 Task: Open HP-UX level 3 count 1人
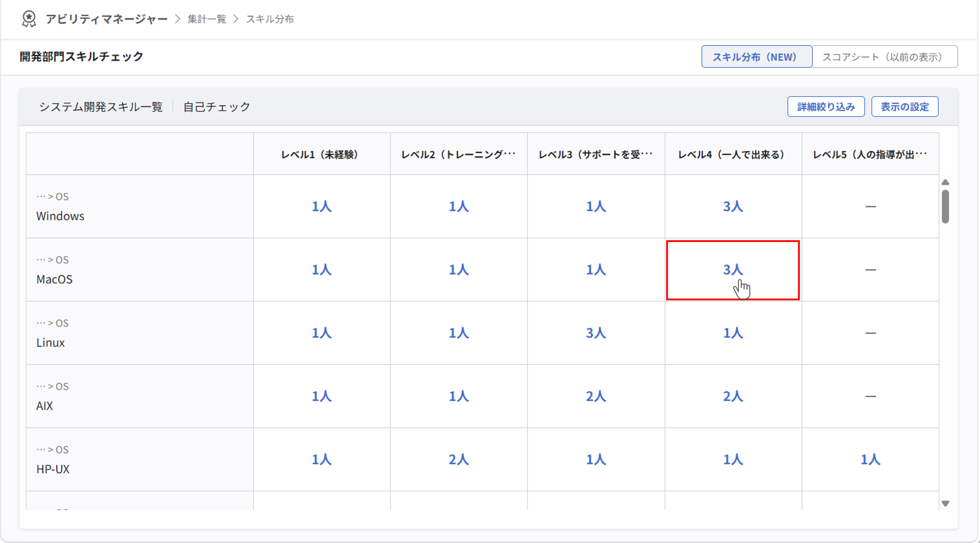pyautogui.click(x=596, y=459)
